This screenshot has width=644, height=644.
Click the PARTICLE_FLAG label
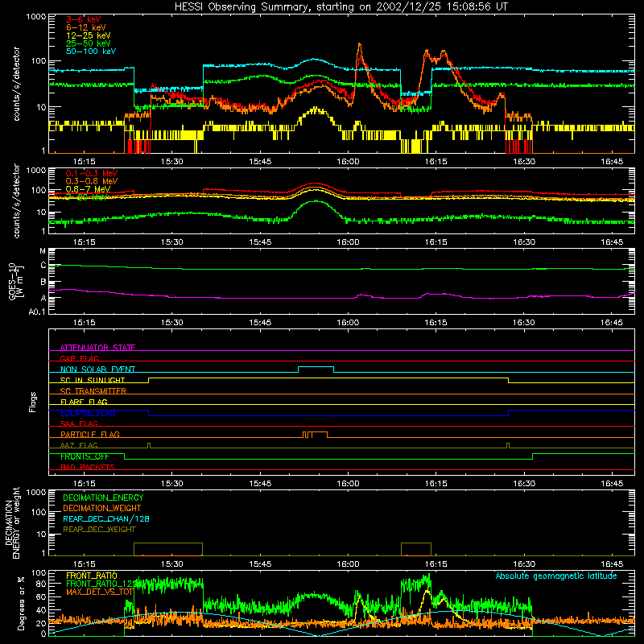pos(90,434)
